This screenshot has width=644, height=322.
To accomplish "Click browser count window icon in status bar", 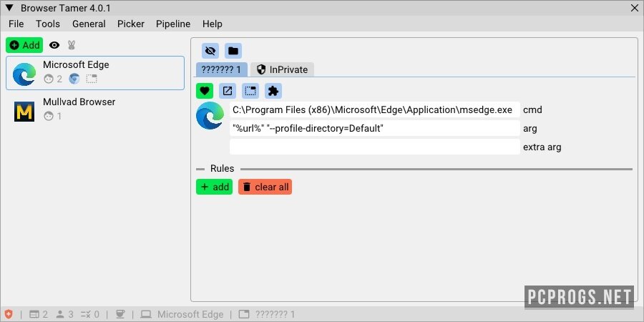I will pos(34,315).
